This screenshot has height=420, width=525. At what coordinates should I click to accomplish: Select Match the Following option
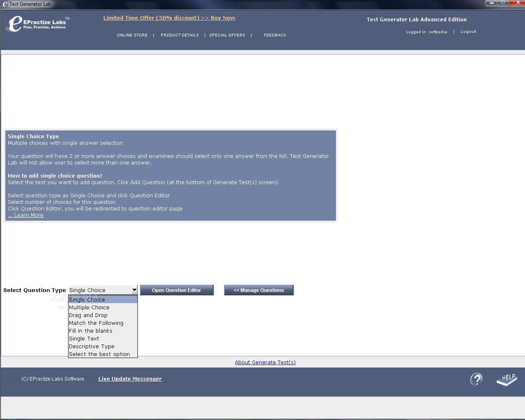pyautogui.click(x=103, y=323)
